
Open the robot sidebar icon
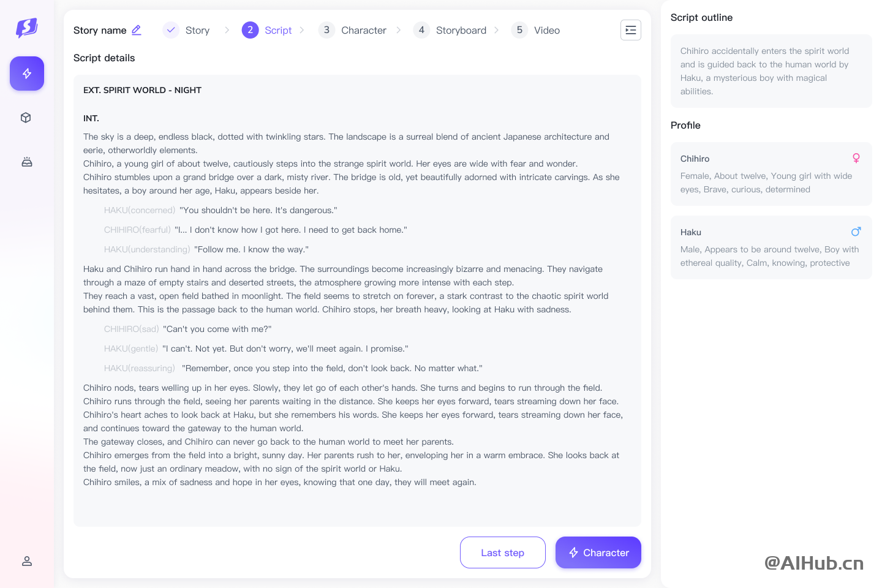coord(27,162)
